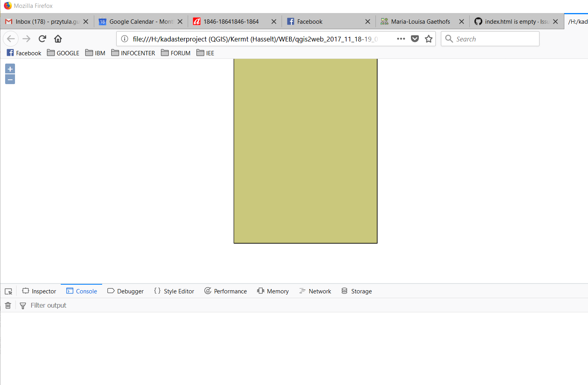Open the GOOGLE bookmarks folder
This screenshot has width=588, height=385.
pyautogui.click(x=63, y=53)
